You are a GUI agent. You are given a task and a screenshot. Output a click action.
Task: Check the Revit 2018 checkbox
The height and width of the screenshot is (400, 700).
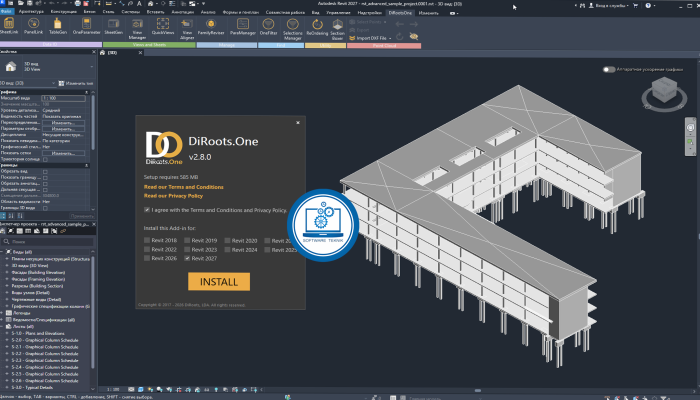pos(147,240)
